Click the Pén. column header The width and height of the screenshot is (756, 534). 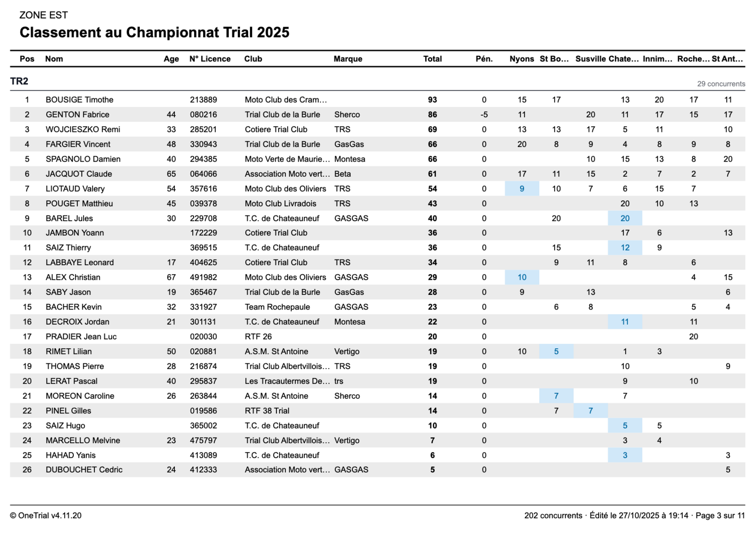[x=484, y=59]
